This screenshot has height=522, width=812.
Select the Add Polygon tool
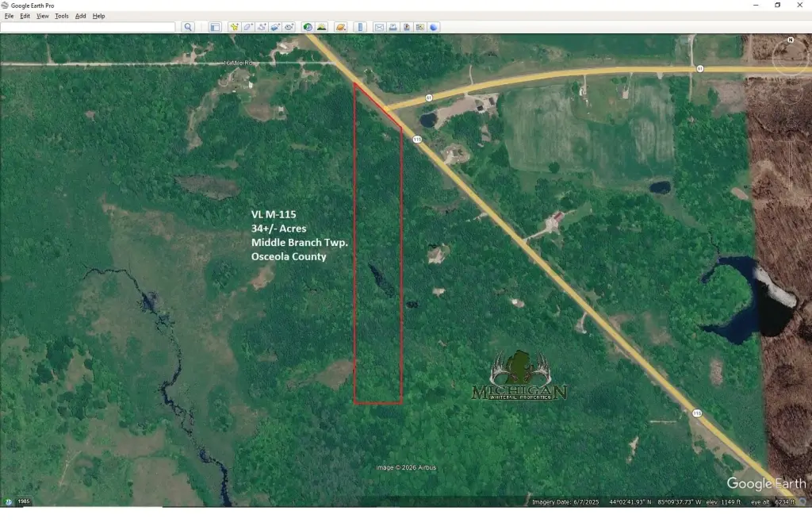coord(247,27)
